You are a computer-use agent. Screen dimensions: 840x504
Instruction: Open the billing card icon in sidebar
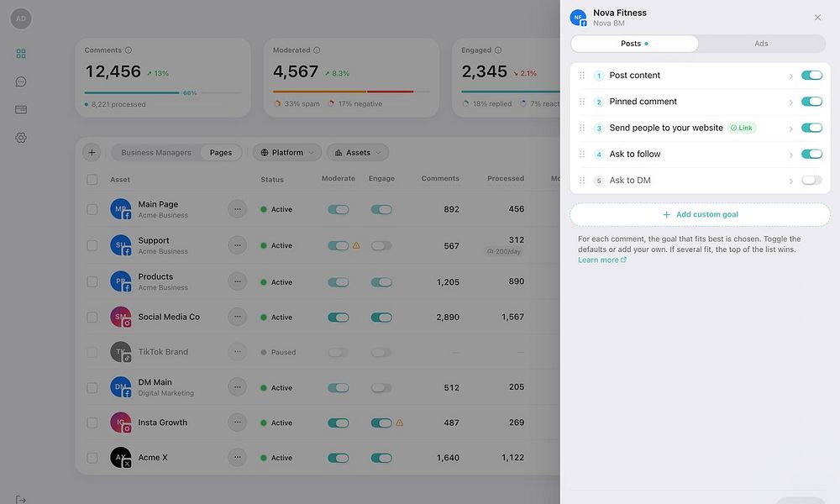(x=21, y=109)
